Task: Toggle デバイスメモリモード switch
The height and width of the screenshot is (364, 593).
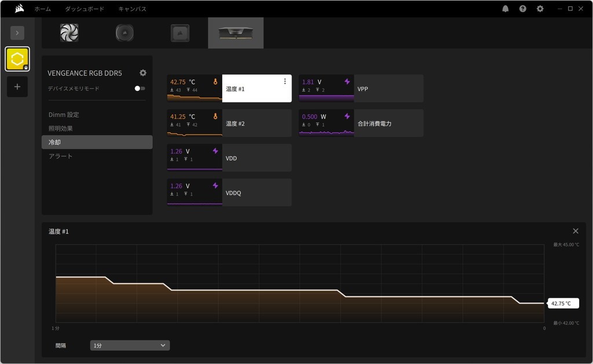Action: pos(140,89)
